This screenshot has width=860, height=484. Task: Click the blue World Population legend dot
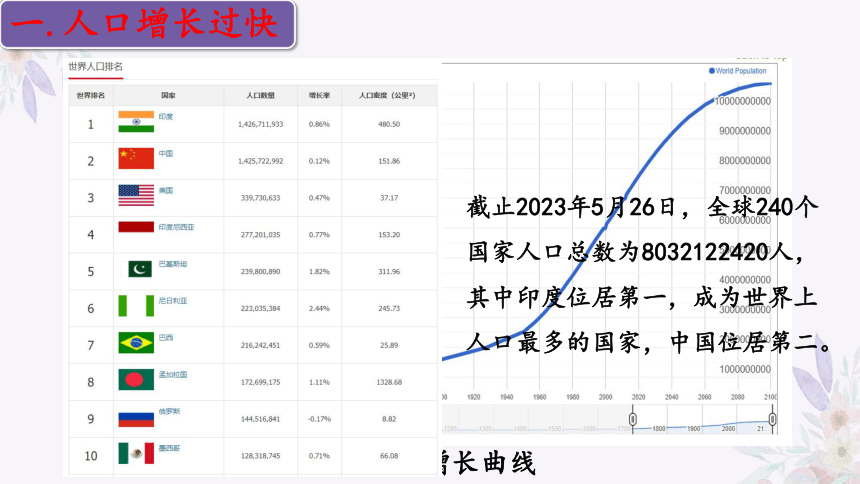712,71
